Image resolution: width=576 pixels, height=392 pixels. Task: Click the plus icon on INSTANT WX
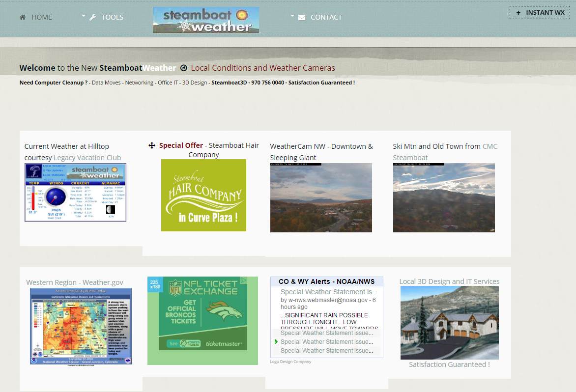coord(518,13)
